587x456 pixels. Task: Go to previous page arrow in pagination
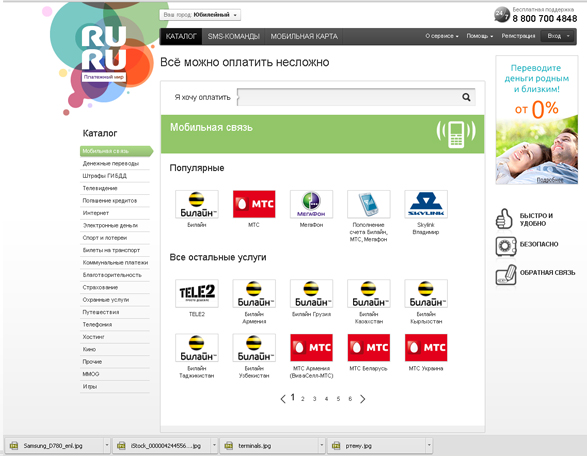pos(283,399)
